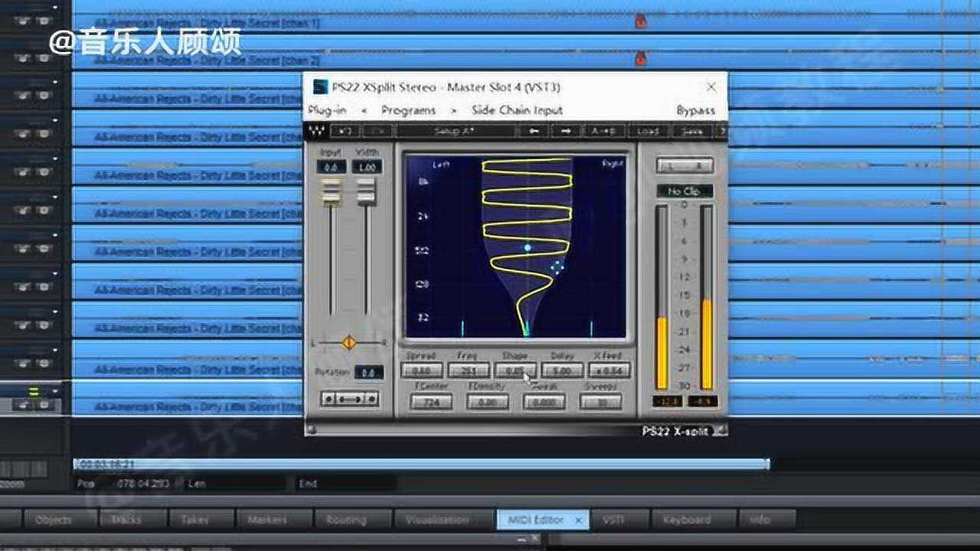Close the PS22 XSplit plugin window
This screenshot has height=551, width=980.
(711, 87)
